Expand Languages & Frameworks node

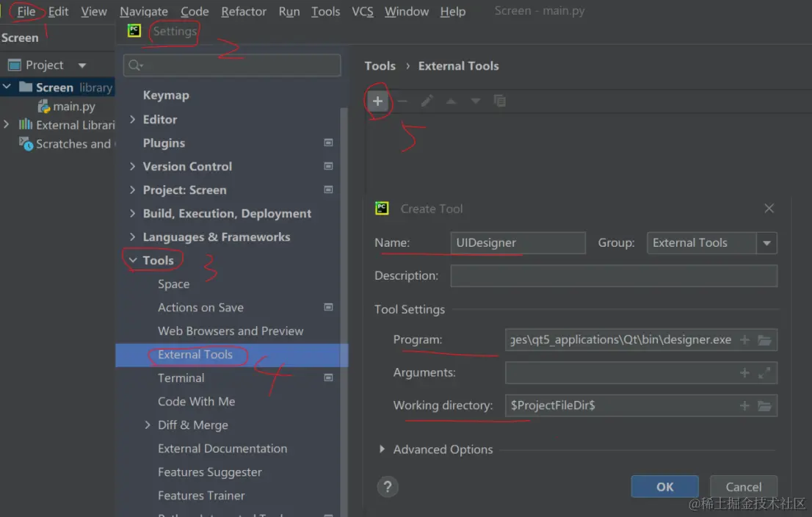pyautogui.click(x=133, y=236)
